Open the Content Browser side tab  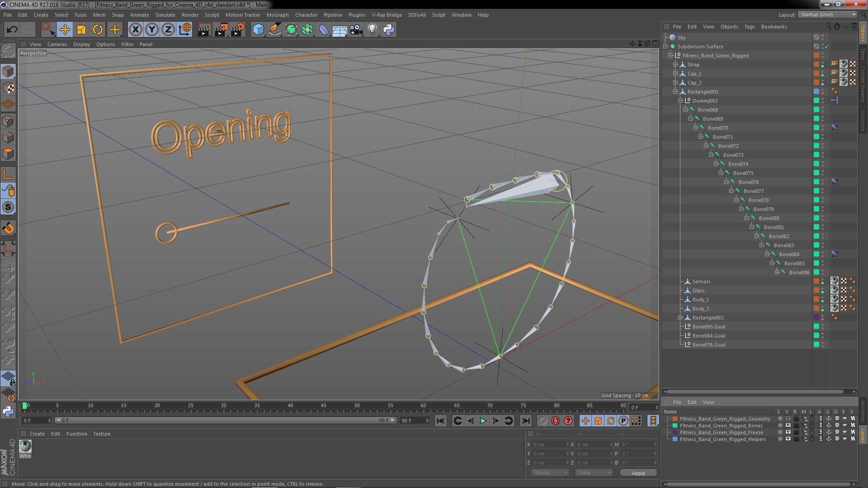pyautogui.click(x=863, y=84)
